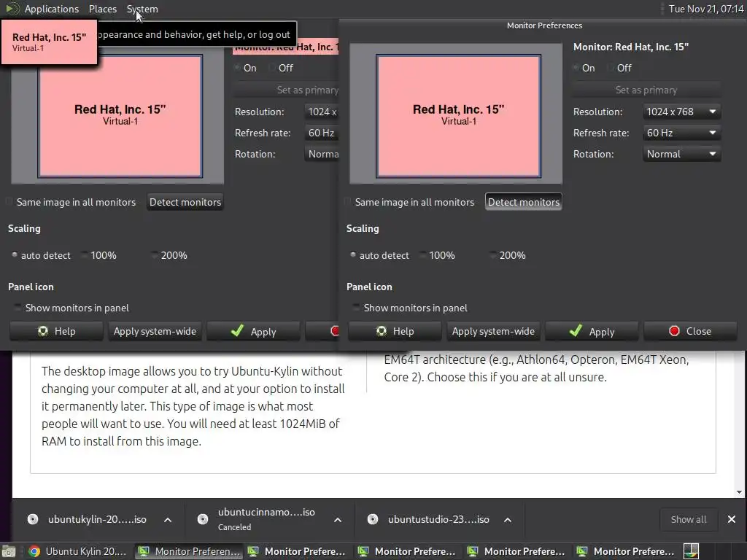Image resolution: width=747 pixels, height=560 pixels.
Task: Click lifebuoy Help icon in background Monitor window
Action: coord(43,331)
